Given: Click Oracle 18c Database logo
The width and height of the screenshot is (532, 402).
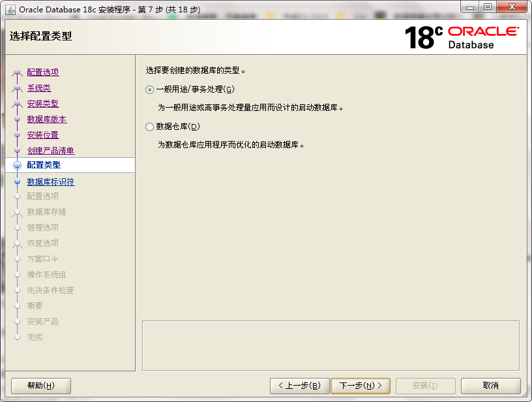Looking at the screenshot, I should point(462,37).
